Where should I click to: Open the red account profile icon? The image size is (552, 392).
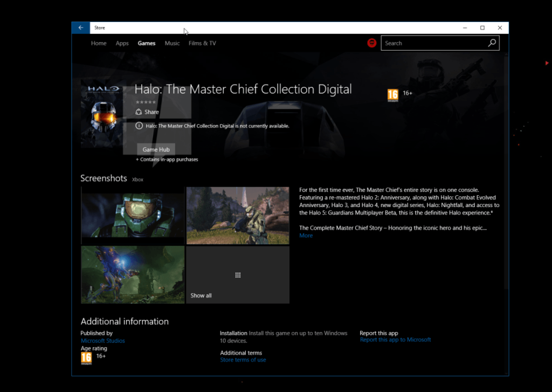[x=371, y=43]
